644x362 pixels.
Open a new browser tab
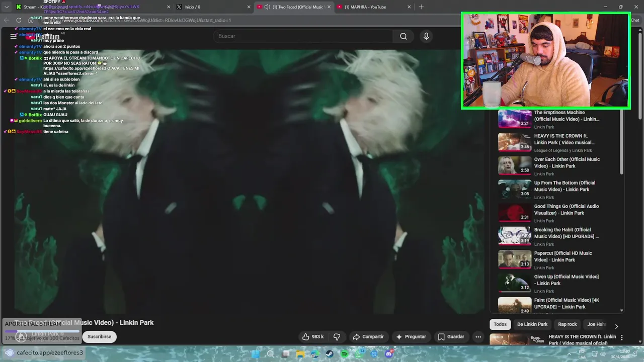click(x=421, y=7)
